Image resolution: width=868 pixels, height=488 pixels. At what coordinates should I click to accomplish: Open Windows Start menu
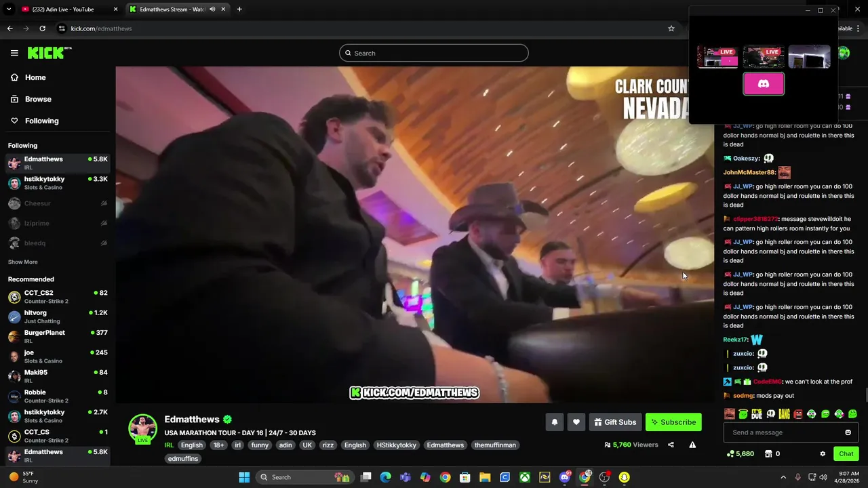click(244, 477)
